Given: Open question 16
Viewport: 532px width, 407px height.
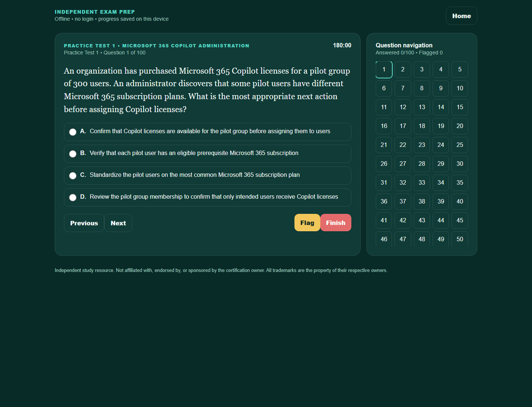Looking at the screenshot, I should pos(384,126).
